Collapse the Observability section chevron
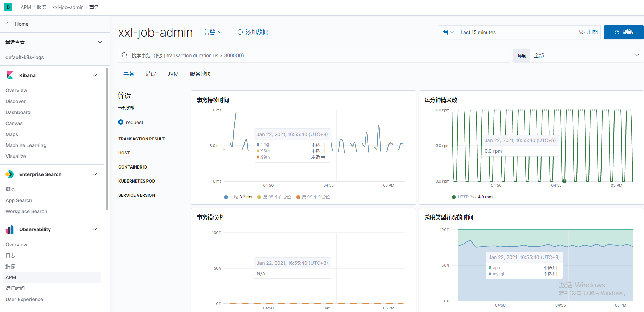The image size is (644, 312). 95,229
